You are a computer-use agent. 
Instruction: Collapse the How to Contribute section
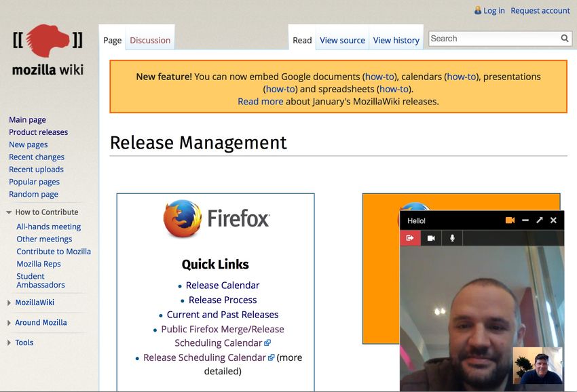pos(9,212)
